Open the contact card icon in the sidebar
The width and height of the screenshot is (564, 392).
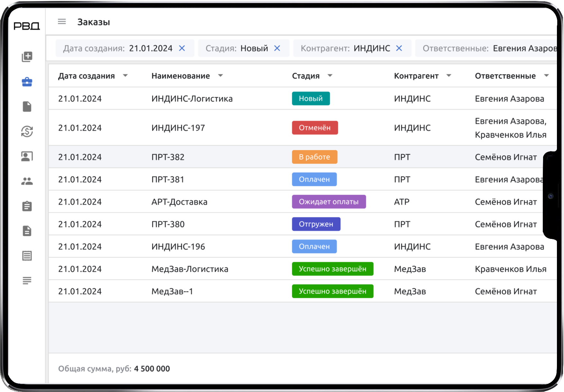pyautogui.click(x=27, y=156)
